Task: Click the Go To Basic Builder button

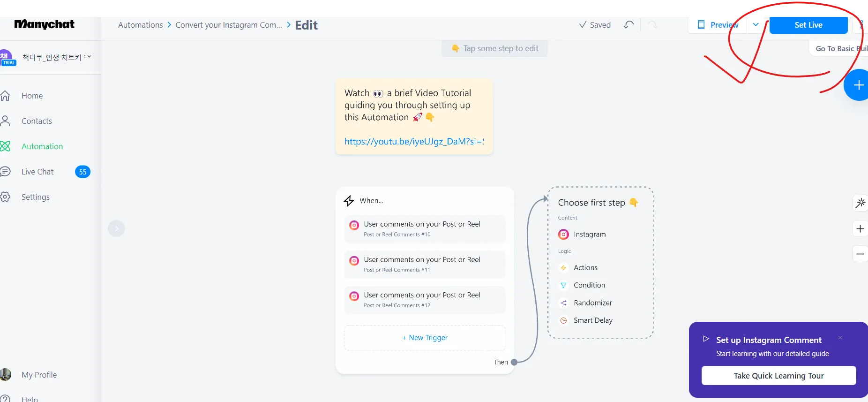Action: click(839, 48)
